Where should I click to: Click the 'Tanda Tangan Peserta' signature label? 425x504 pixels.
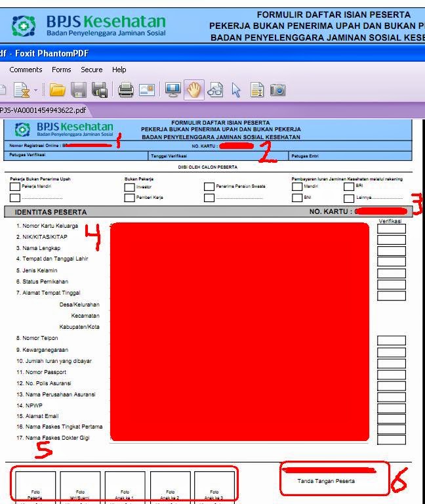tap(326, 481)
